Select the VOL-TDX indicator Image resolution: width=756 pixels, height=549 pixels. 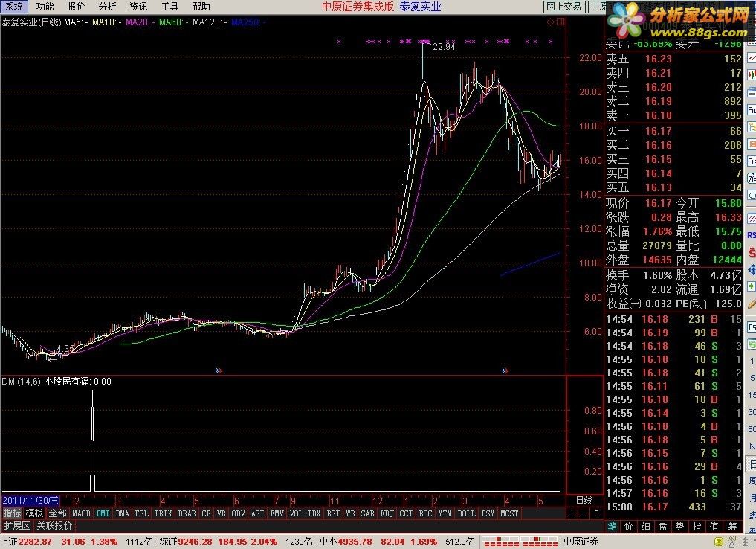click(306, 513)
